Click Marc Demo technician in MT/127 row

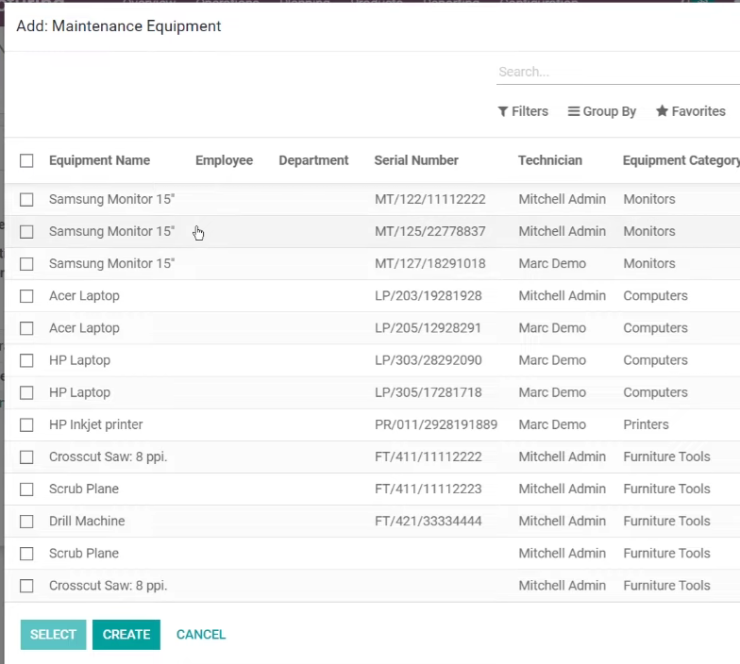(x=552, y=263)
